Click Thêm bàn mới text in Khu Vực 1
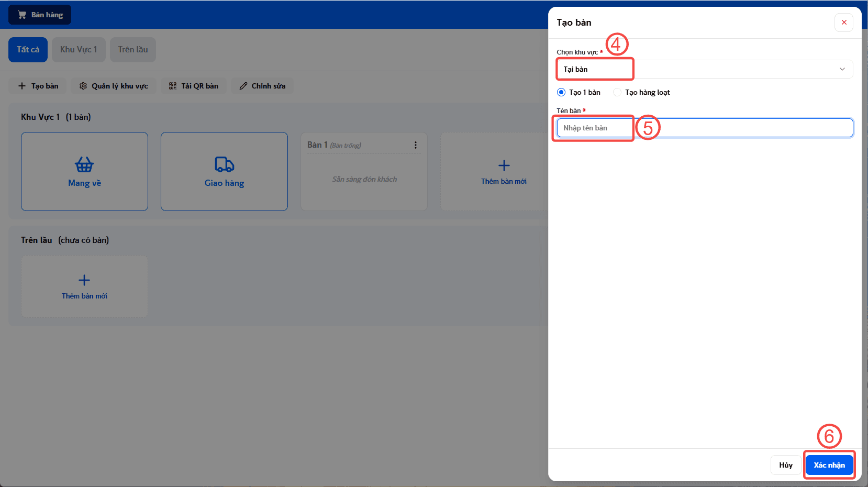Image resolution: width=868 pixels, height=487 pixels. (x=504, y=181)
